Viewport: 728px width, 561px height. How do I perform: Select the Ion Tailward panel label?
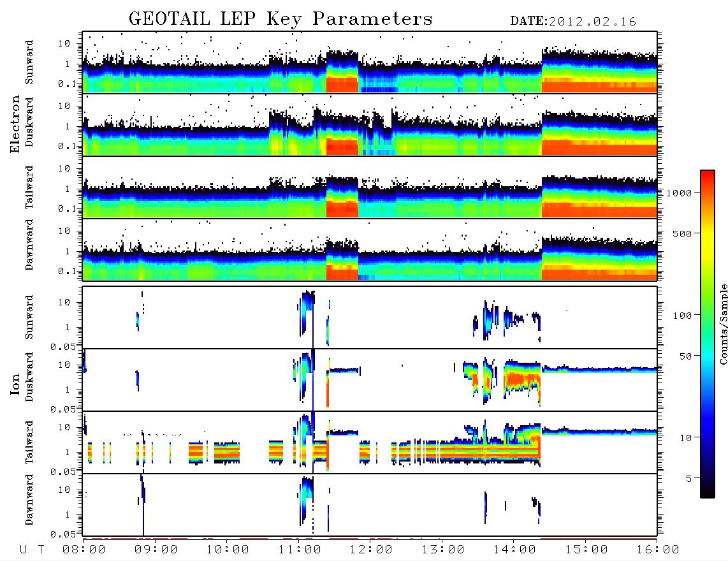[29, 442]
